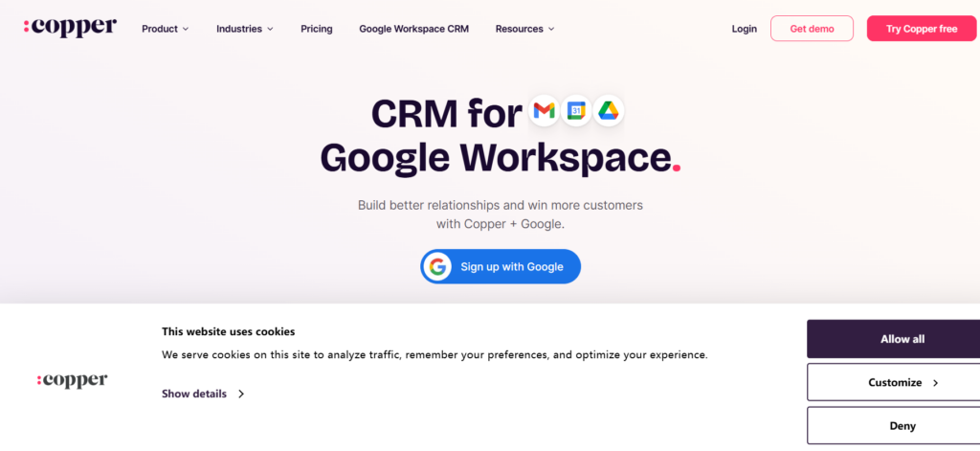Image resolution: width=980 pixels, height=451 pixels.
Task: Click the Gmail icon in the headline
Action: click(x=544, y=112)
